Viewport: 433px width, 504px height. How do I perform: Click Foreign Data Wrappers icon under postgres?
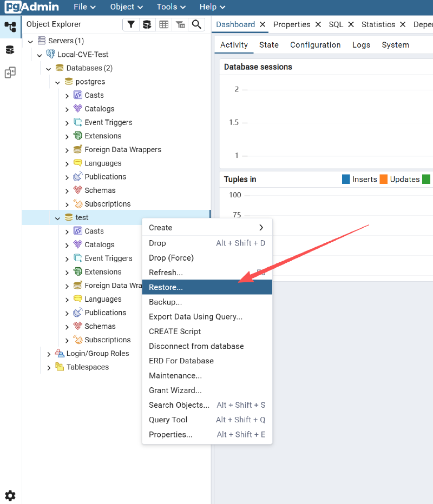(78, 149)
